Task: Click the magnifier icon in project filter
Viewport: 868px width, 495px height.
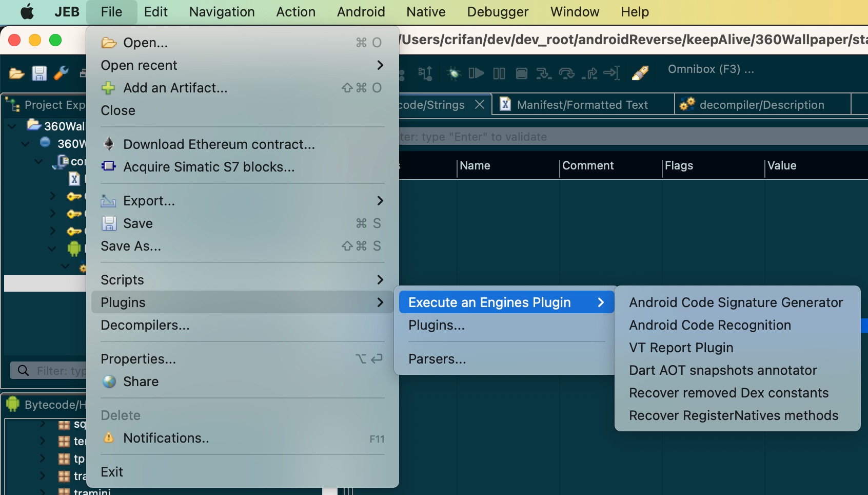Action: [23, 370]
